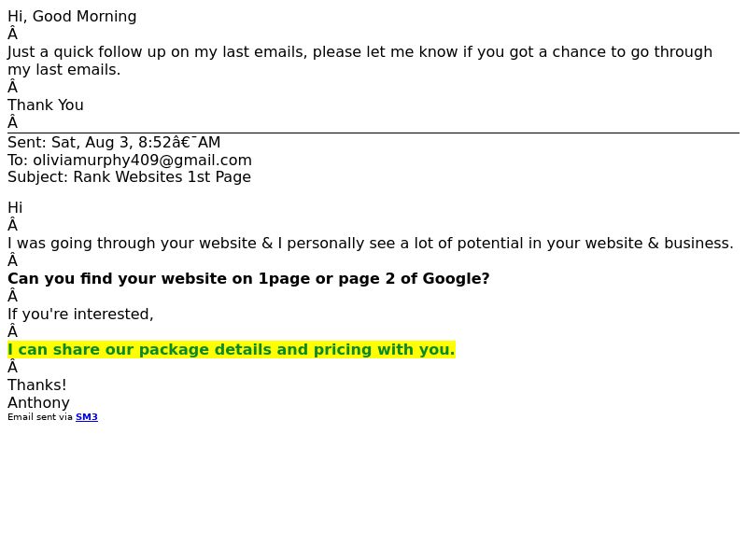Screen dimensions: 747x560
Task: Click the Anthony signature name
Action: click(x=38, y=403)
